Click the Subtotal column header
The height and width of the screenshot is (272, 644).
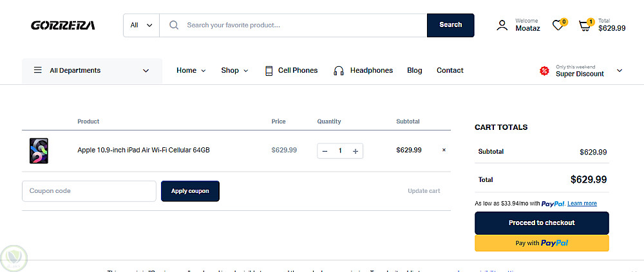[408, 122]
